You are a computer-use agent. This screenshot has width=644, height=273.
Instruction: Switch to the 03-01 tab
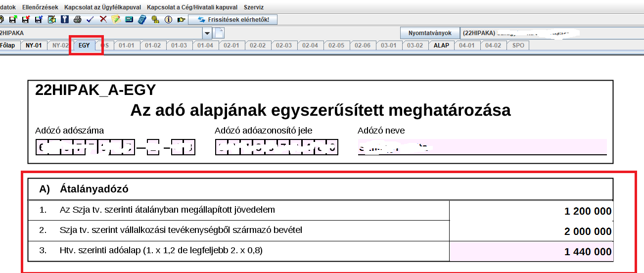[x=389, y=45]
